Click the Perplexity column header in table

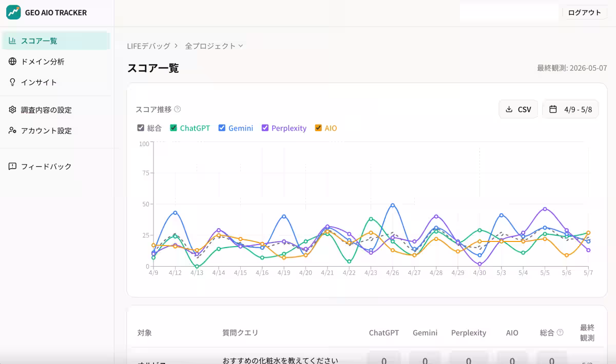point(469,333)
